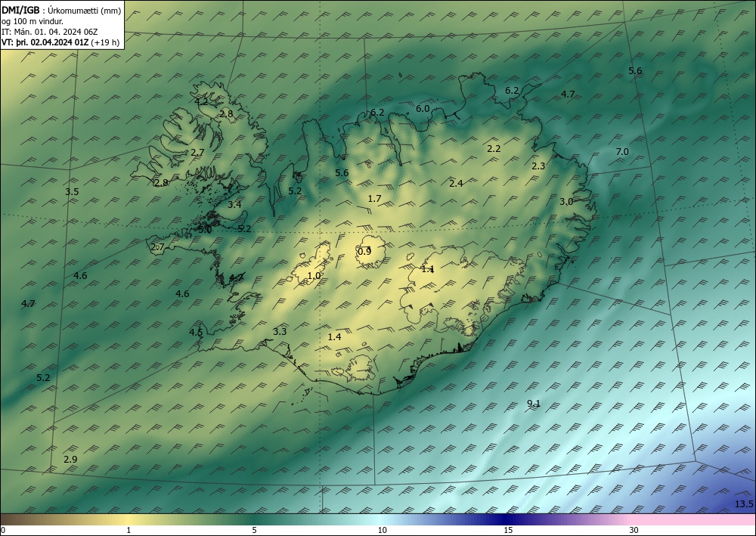Click the '30' tick on the colour scale

coord(634,530)
